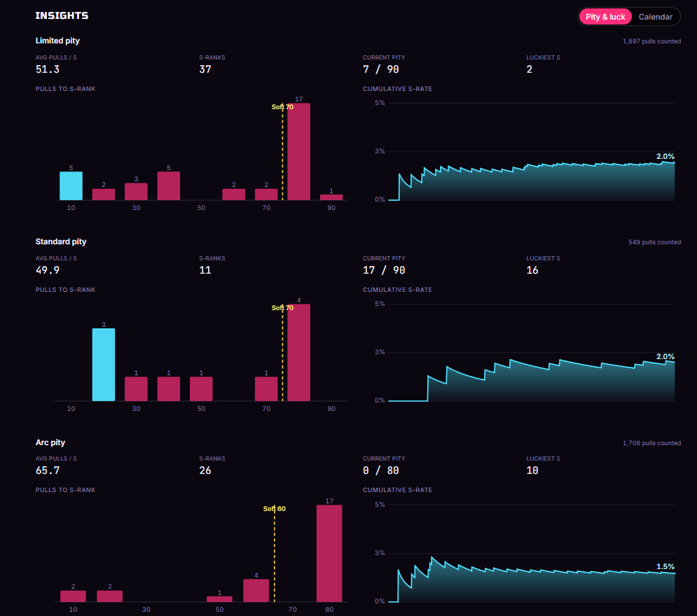The height and width of the screenshot is (616, 697).
Task: Click the Limited pity section heading
Action: [x=57, y=41]
